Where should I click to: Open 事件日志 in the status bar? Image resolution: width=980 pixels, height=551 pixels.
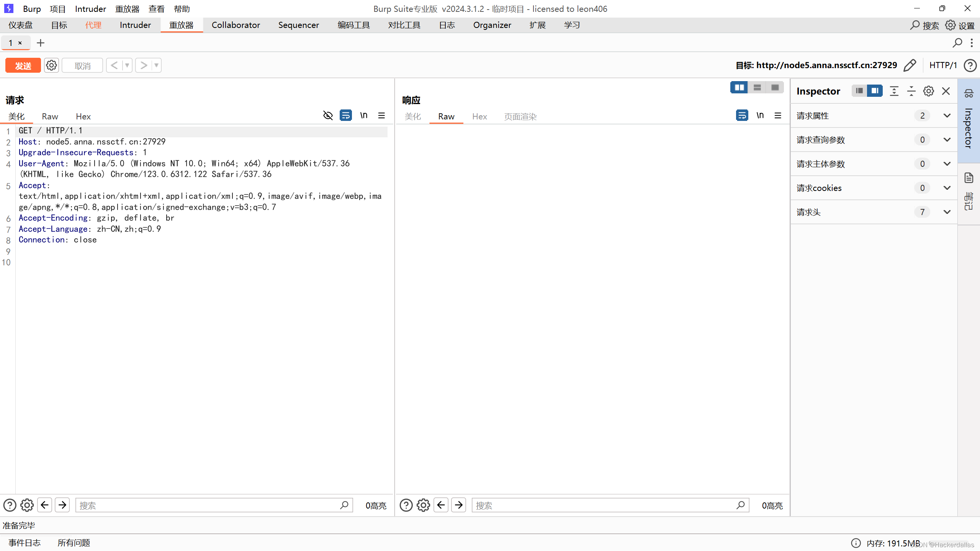tap(25, 543)
